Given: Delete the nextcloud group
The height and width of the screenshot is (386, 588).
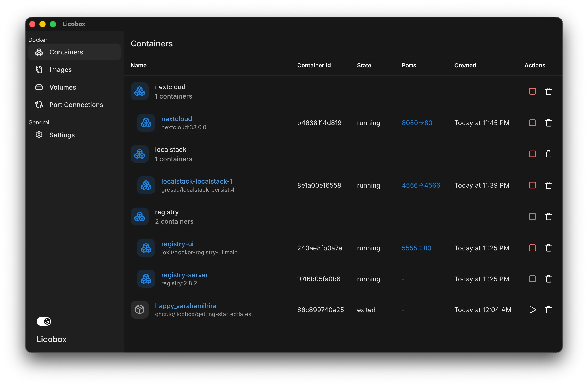Looking at the screenshot, I should (548, 91).
